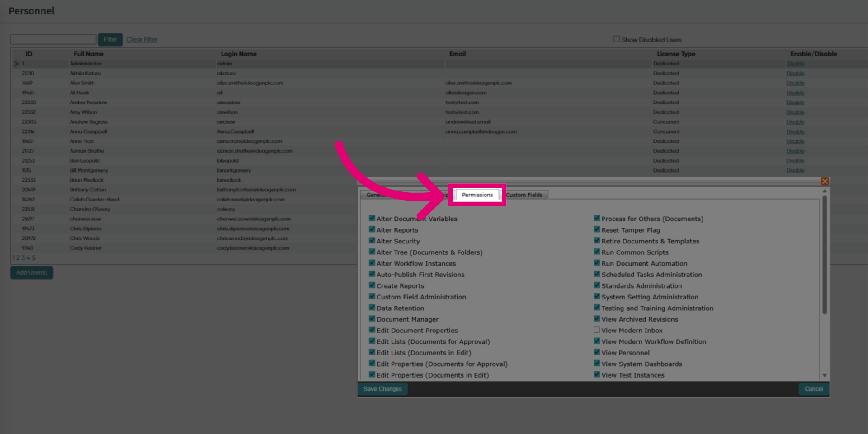Click the Clear Filter link

point(142,39)
